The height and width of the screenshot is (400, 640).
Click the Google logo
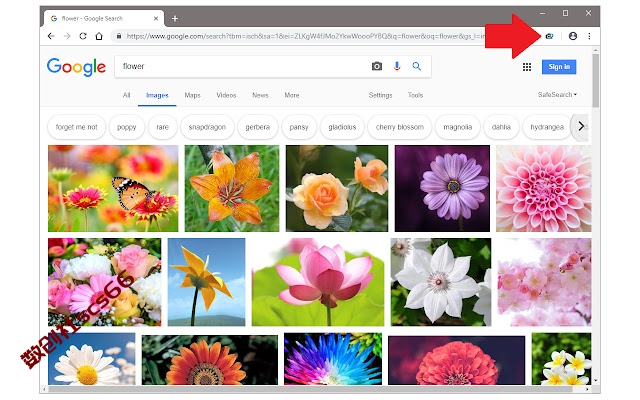[x=76, y=67]
